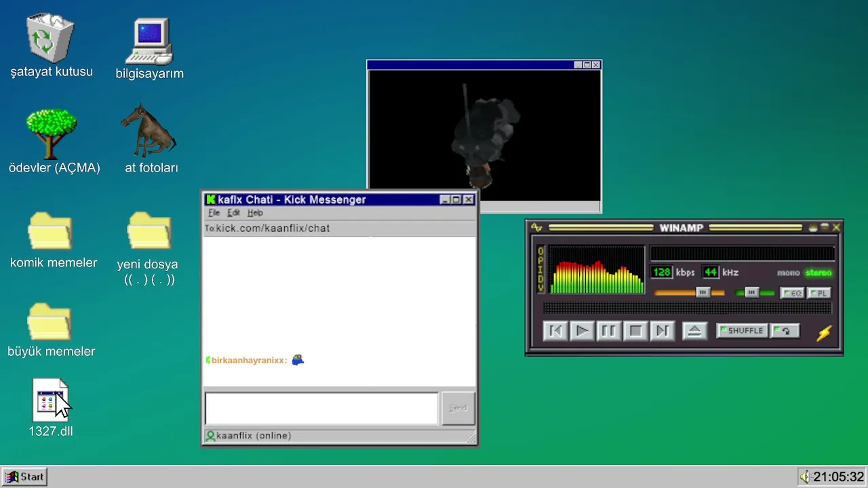Open the File menu in Kick Messenger

(214, 213)
